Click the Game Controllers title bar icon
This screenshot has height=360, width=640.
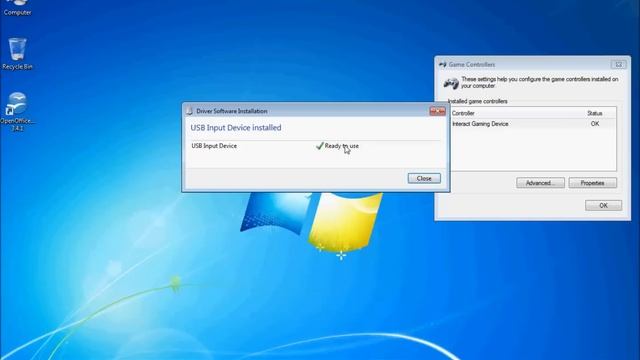pos(442,64)
